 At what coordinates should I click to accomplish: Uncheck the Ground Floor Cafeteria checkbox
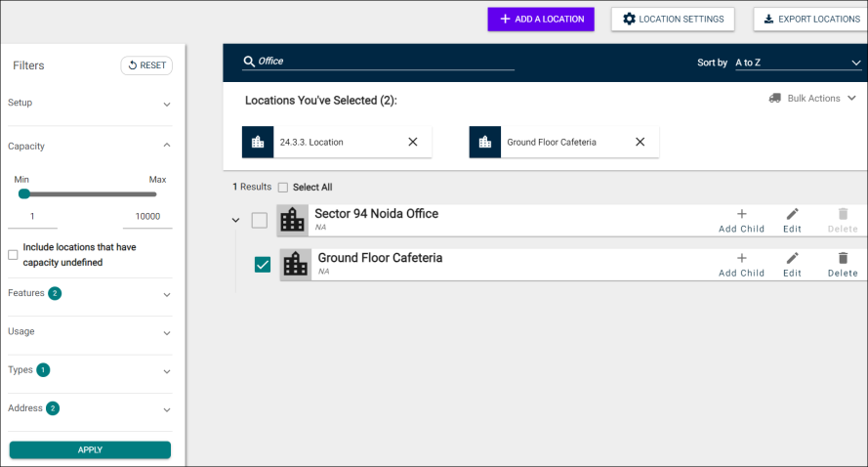point(263,265)
